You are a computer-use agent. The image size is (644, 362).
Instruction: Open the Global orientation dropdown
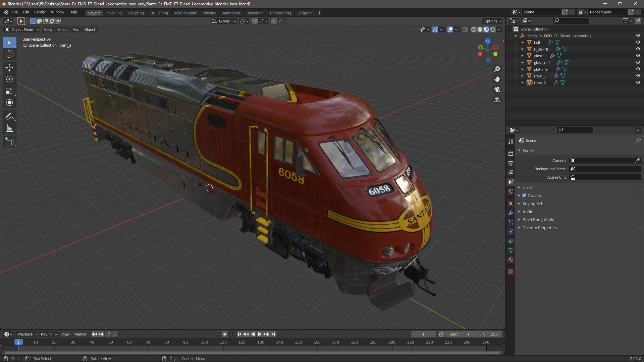[224, 21]
